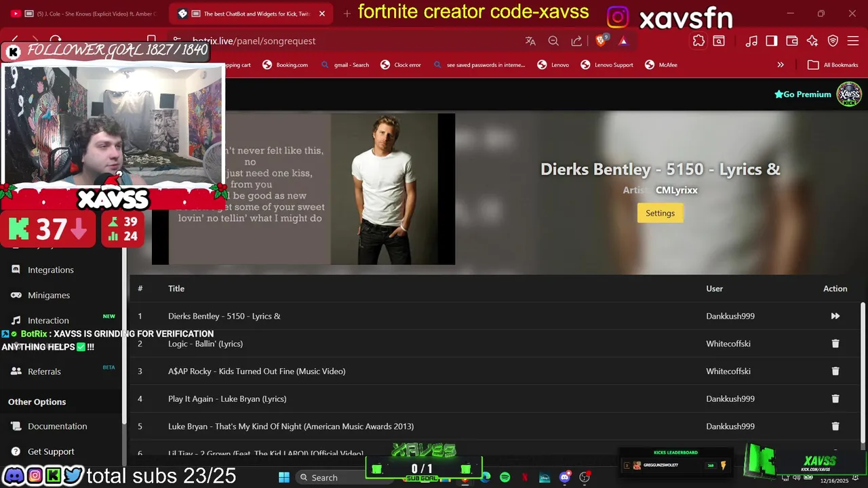868x488 pixels.
Task: Select Dierks Bentley - 5150 row title
Action: 224,316
